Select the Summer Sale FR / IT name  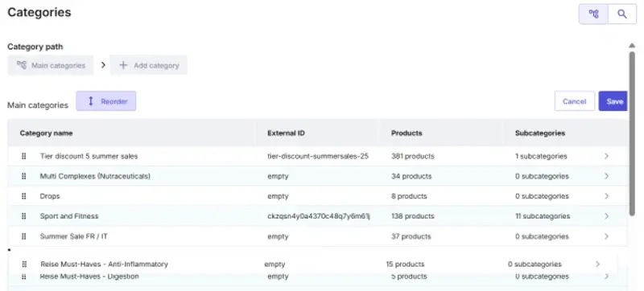[x=73, y=236]
